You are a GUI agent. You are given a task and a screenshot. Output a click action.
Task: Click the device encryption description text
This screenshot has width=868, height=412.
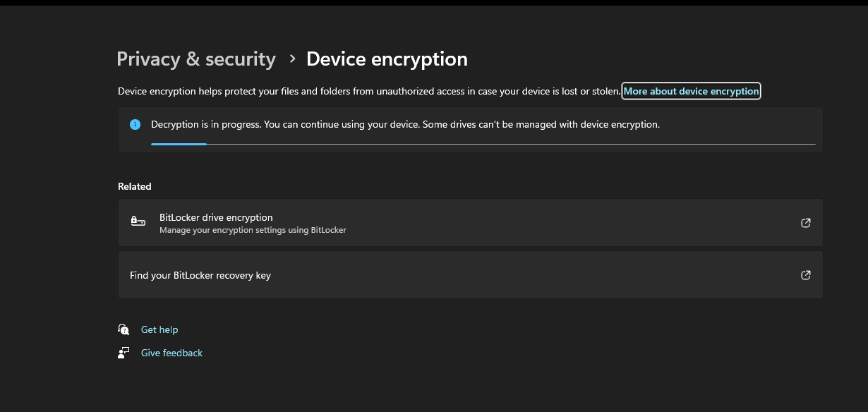coord(368,91)
